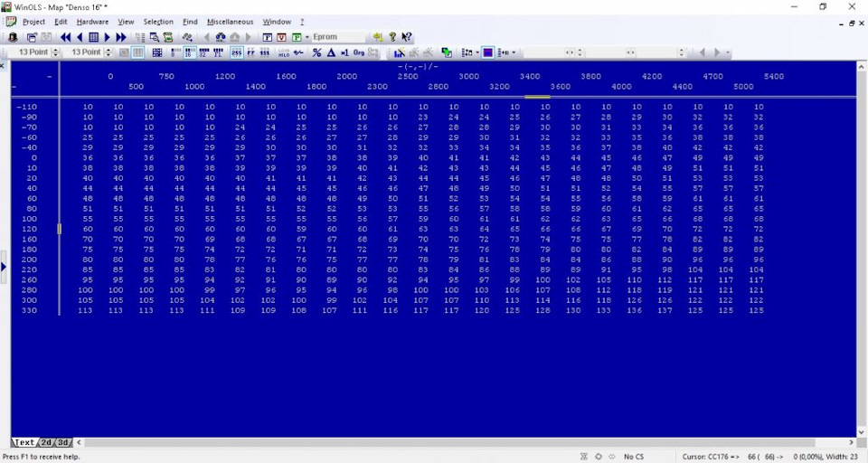
Task: Click the table grid view icon
Action: click(x=157, y=52)
